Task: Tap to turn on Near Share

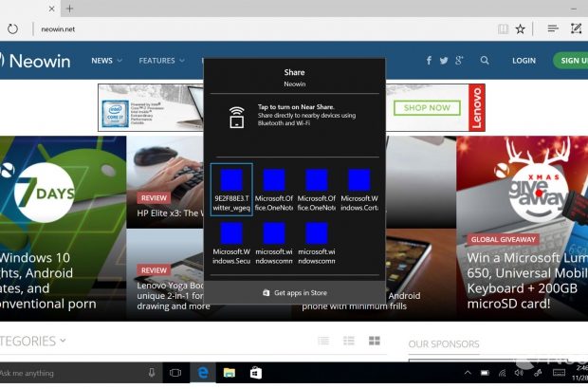Action: (295, 116)
